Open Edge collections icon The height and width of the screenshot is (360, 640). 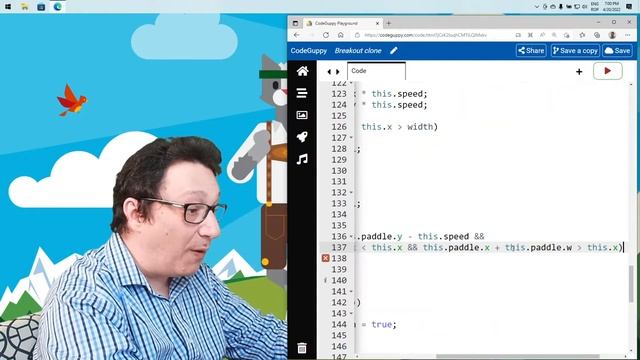pyautogui.click(x=597, y=35)
